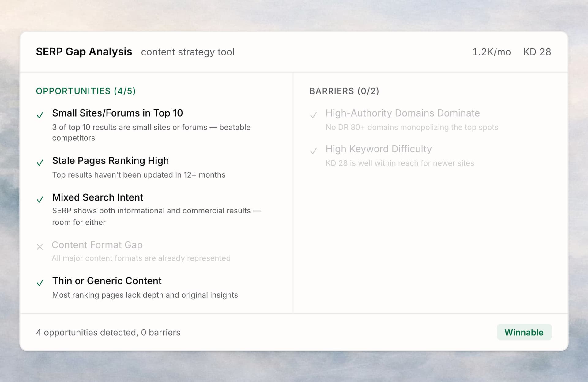The height and width of the screenshot is (382, 588).
Task: Select the checkmark for Mixed Search Intent
Action: [x=40, y=200]
